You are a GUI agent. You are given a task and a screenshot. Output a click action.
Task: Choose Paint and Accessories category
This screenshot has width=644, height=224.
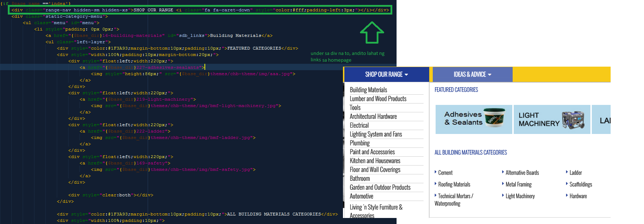372,152
